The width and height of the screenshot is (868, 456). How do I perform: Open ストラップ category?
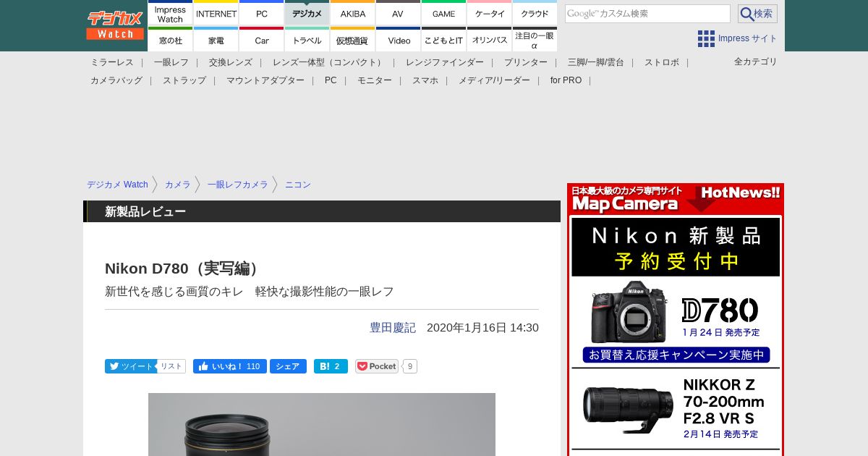[x=184, y=80]
